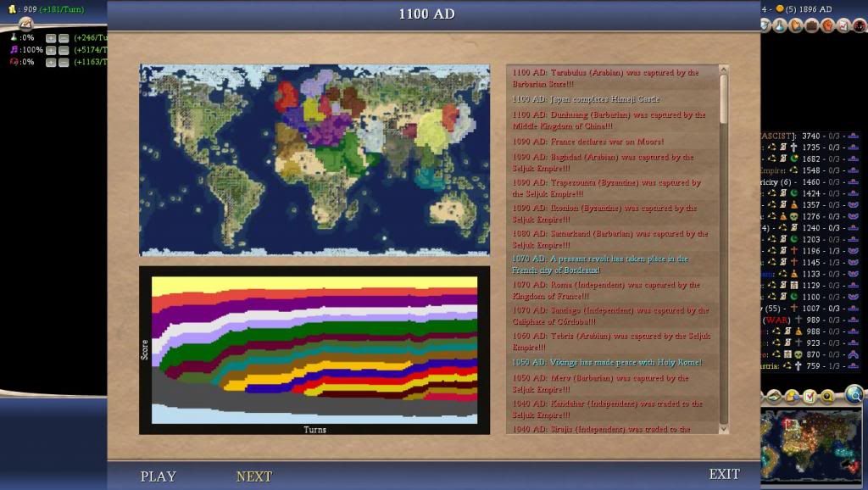This screenshot has width=868, height=490.
Task: Decrease the espionage rate with minus
Action: point(64,62)
